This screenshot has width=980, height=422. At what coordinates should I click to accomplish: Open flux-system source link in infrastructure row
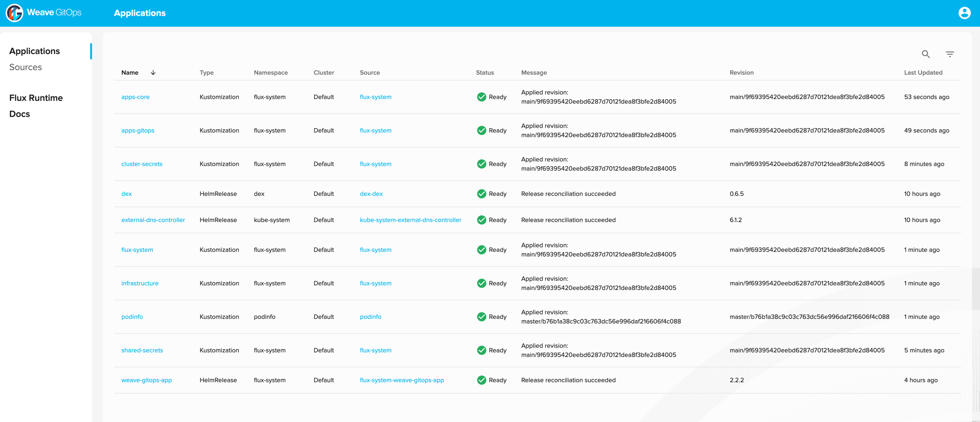(x=376, y=283)
